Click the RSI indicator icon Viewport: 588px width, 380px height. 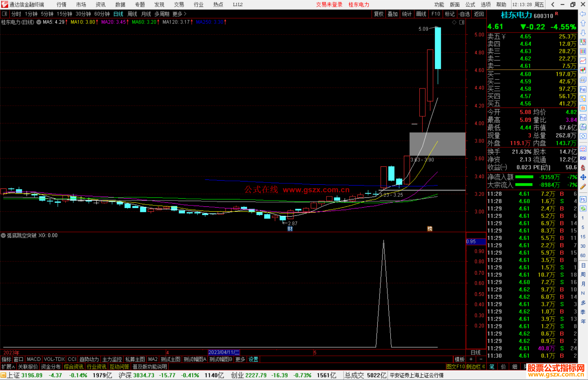pyautogui.click(x=583, y=158)
